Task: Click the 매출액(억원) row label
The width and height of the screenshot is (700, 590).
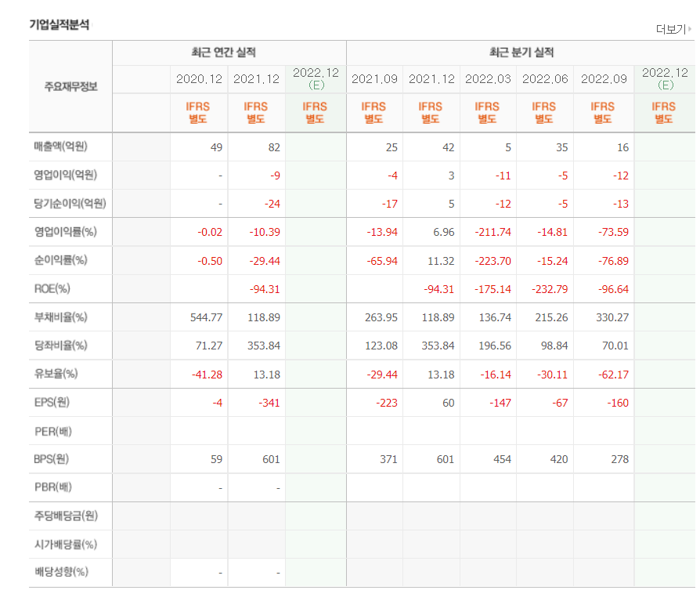Action: click(61, 147)
